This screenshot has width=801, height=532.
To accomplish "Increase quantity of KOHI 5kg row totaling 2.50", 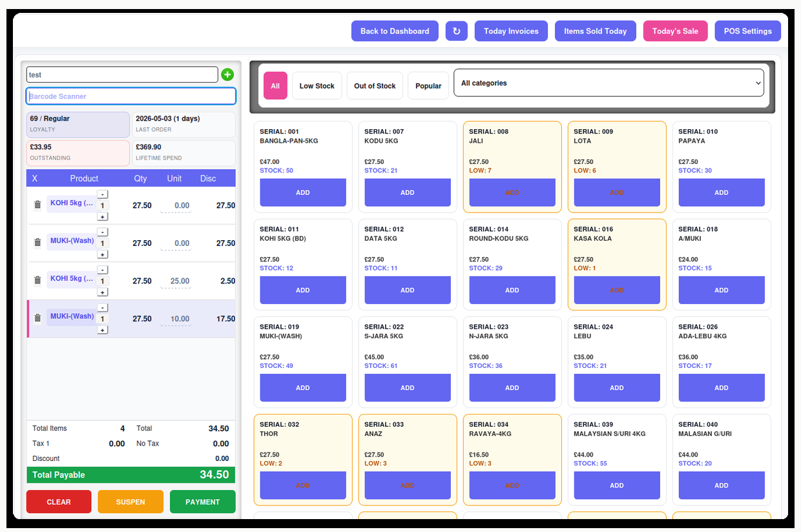I will pos(103,292).
